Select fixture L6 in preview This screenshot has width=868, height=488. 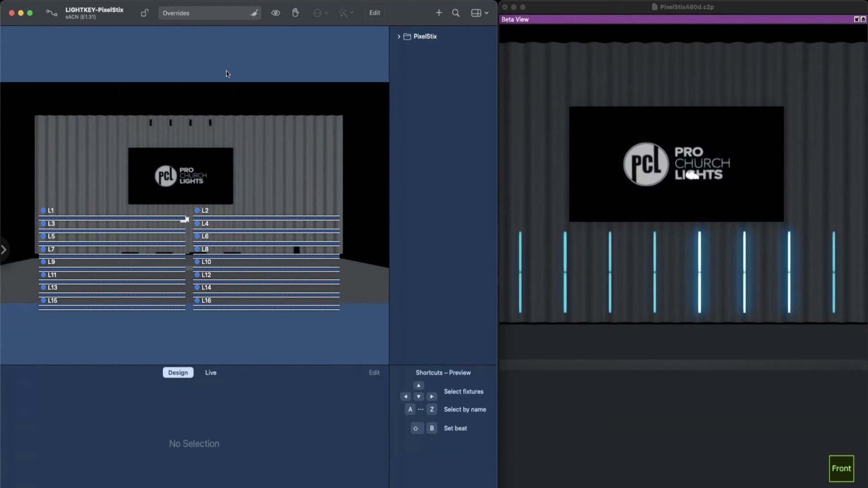[x=201, y=236]
